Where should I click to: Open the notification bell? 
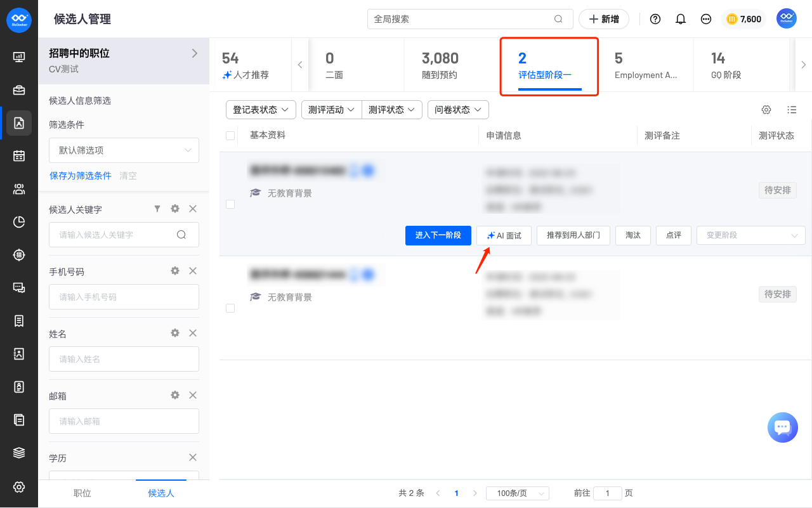681,19
